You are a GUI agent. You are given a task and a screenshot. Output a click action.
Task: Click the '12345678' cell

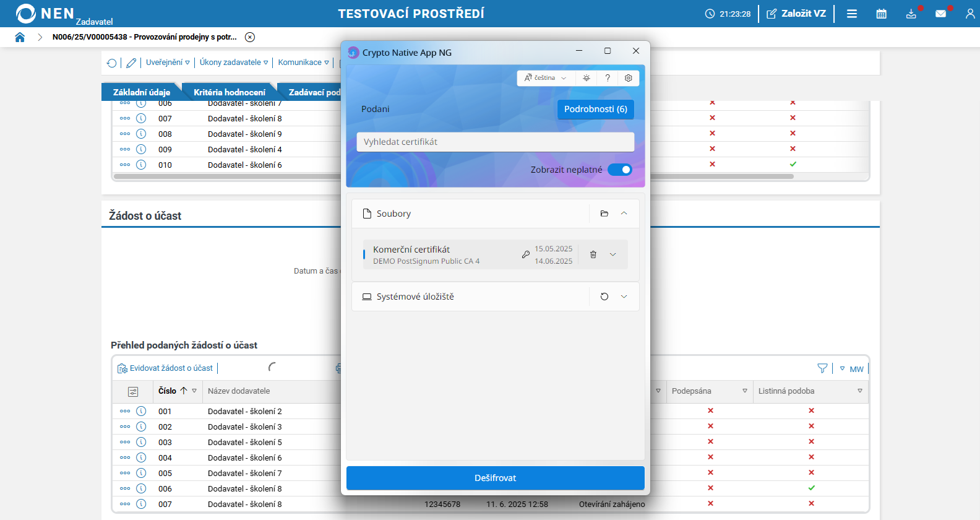click(x=442, y=504)
